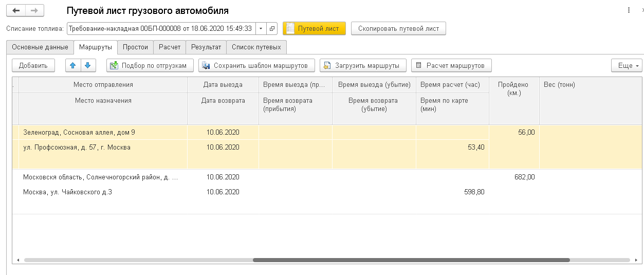Open the Простои tab
Image resolution: width=644 pixels, height=275 pixels.
(136, 47)
